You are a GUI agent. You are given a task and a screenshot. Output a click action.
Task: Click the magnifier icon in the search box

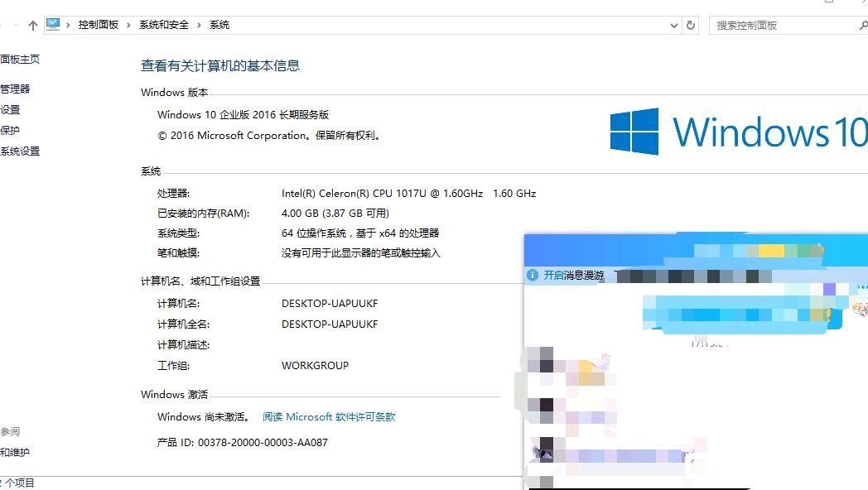click(863, 26)
